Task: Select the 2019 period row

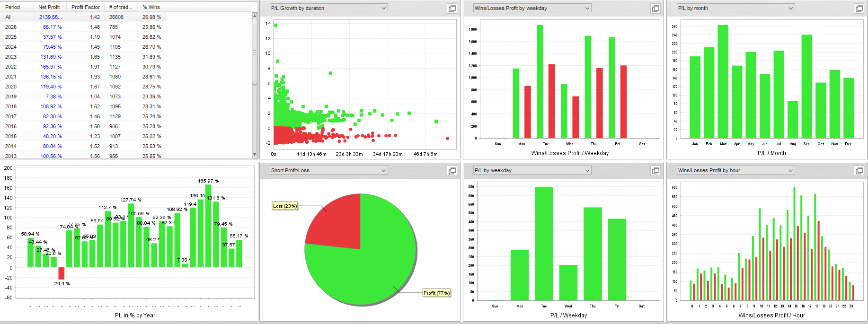Action: coord(83,96)
